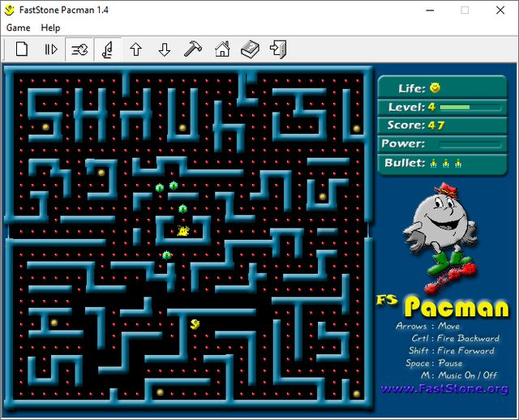Click the FastStone Pacman title bar icon
This screenshot has height=420, width=519.
9,11
